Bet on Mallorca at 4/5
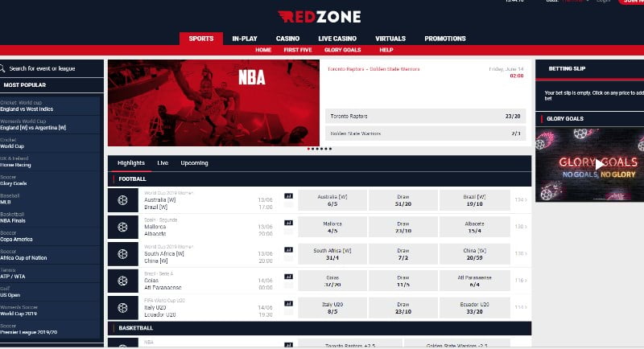Image resolution: width=644 pixels, height=349 pixels. coord(332,228)
